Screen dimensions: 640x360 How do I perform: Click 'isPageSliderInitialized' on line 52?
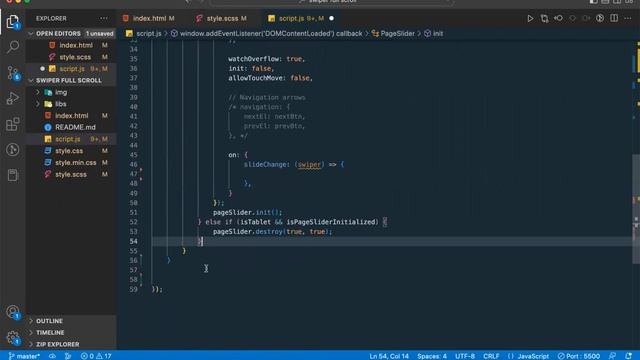(x=330, y=222)
